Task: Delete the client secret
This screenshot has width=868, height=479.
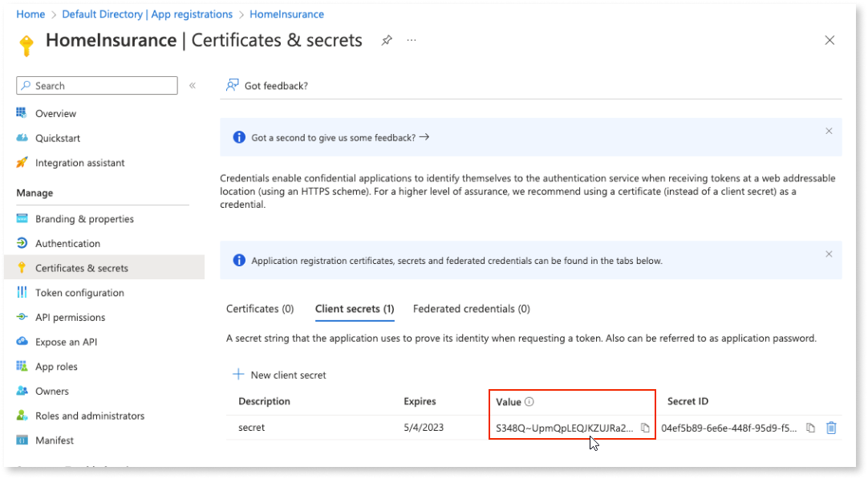Action: pos(831,428)
